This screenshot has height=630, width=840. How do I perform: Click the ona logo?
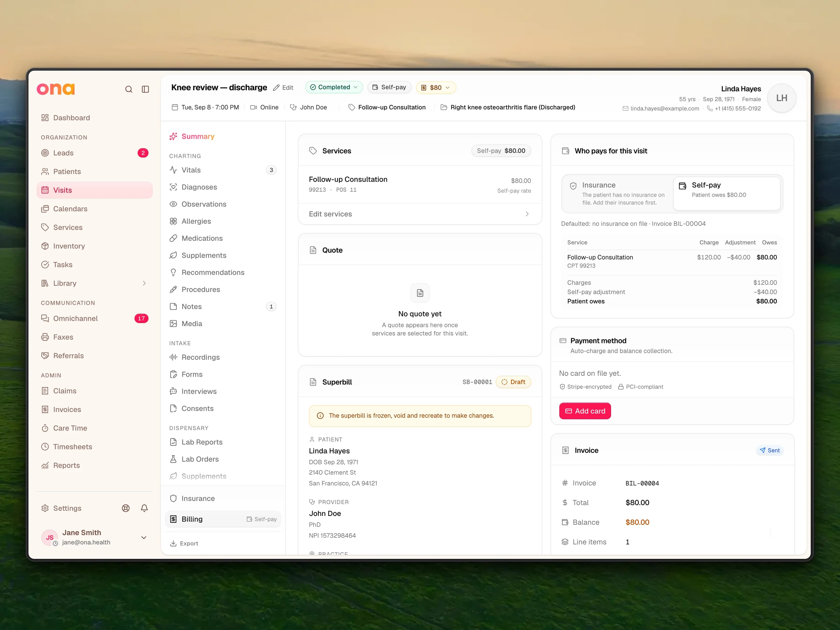click(x=56, y=89)
